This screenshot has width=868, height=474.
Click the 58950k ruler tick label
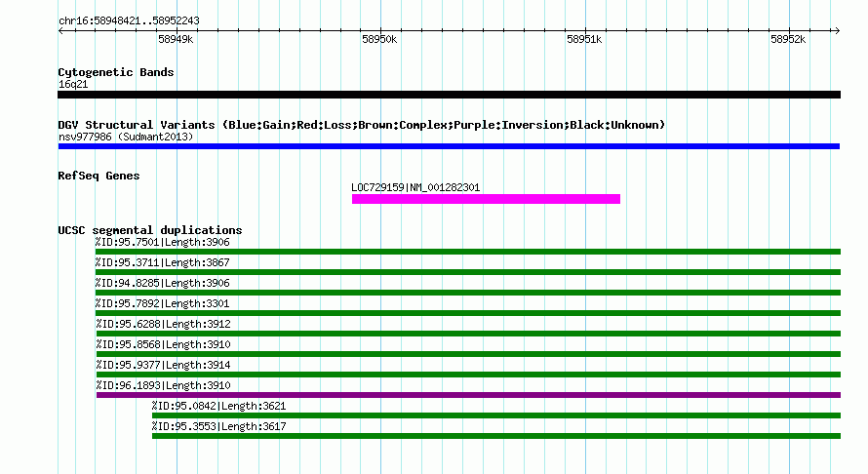[x=379, y=39]
